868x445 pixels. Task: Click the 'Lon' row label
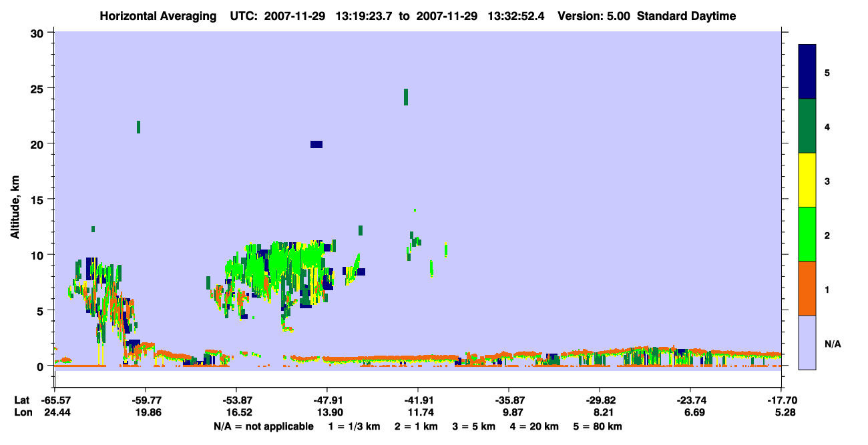22,413
